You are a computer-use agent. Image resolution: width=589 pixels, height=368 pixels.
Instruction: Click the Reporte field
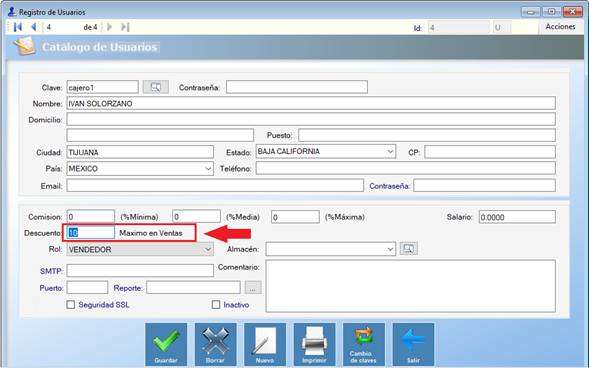[193, 288]
